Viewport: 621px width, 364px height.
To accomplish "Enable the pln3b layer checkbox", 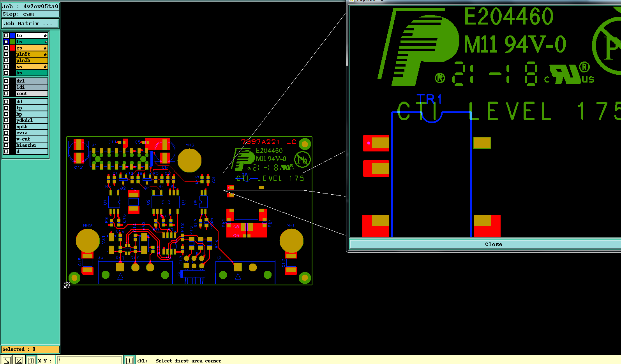I will [x=6, y=60].
